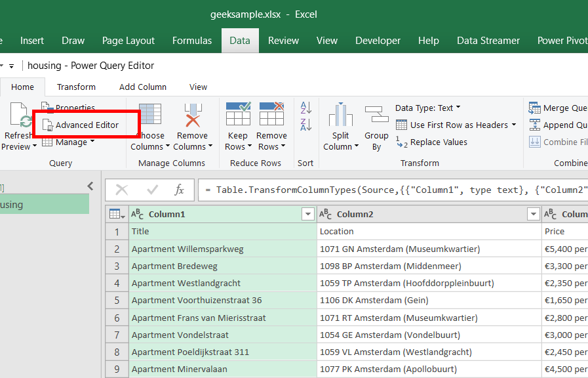Click into the formula bar text
The image size is (588, 378).
393,190
